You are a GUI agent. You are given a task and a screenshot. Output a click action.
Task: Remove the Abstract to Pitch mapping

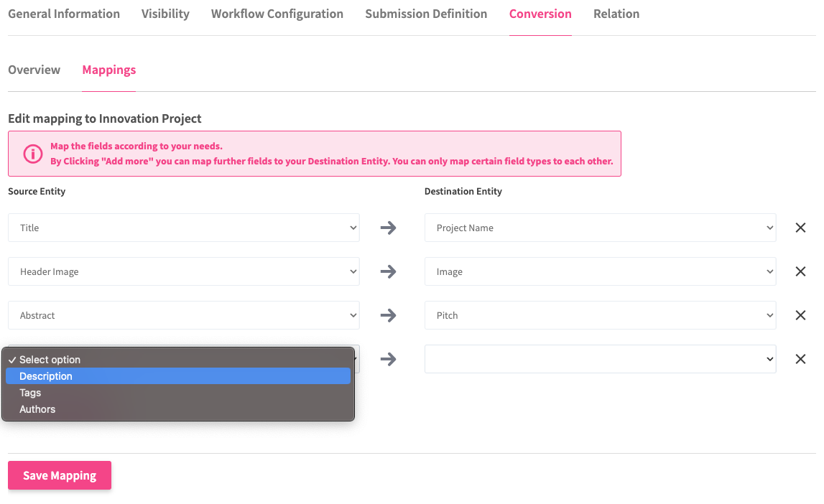pyautogui.click(x=800, y=315)
